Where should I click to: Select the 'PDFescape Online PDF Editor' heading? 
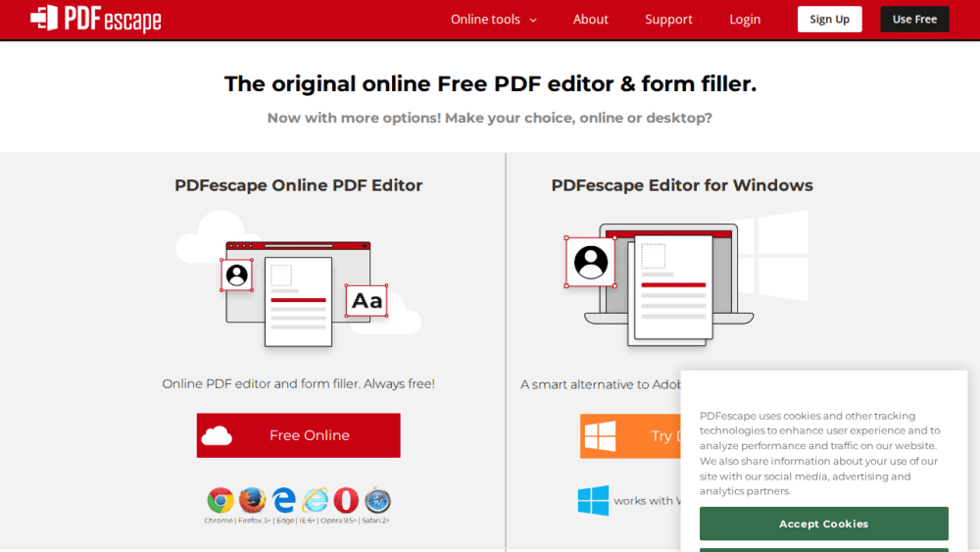(298, 185)
